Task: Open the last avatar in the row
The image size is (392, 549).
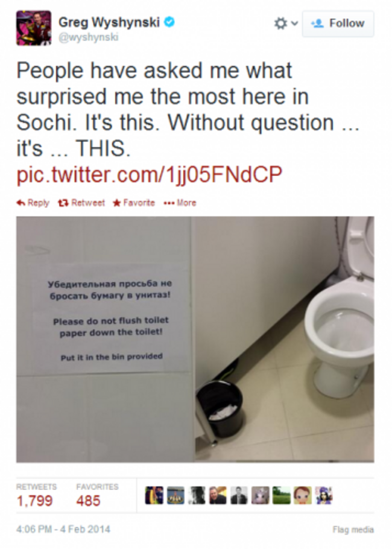Action: 324,495
